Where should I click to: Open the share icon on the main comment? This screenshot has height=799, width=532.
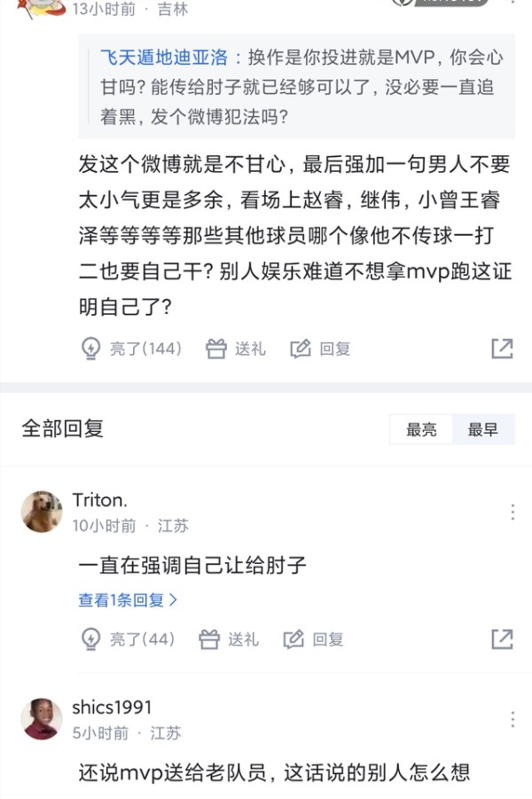point(503,349)
